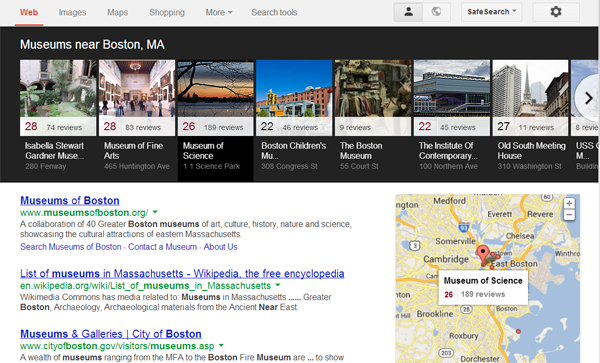
Task: Click the Boston Children's Museum title
Action: (293, 151)
